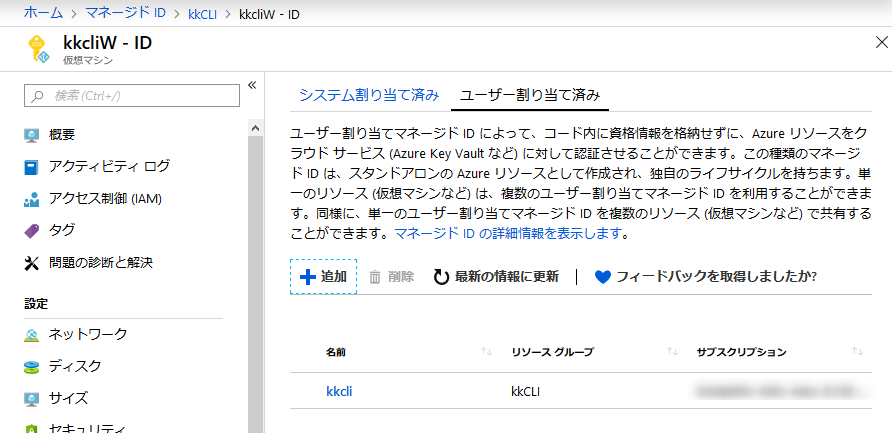Click the purple タグ icon

pos(32,231)
